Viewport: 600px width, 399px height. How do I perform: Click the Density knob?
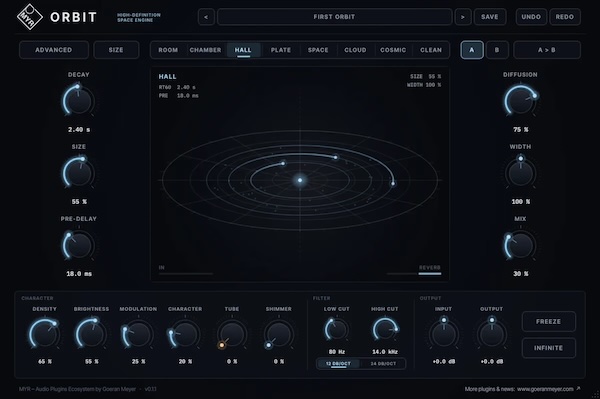pyautogui.click(x=44, y=334)
